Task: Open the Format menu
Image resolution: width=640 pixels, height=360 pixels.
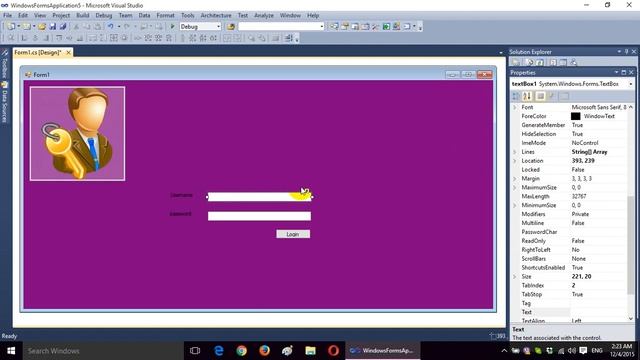Action: pyautogui.click(x=165, y=16)
